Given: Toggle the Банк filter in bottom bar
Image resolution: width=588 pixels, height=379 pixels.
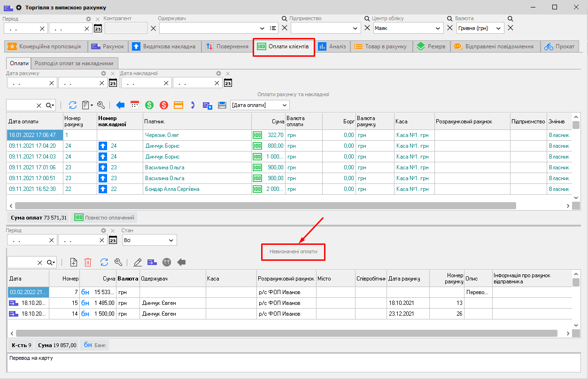Looking at the screenshot, I should point(95,345).
